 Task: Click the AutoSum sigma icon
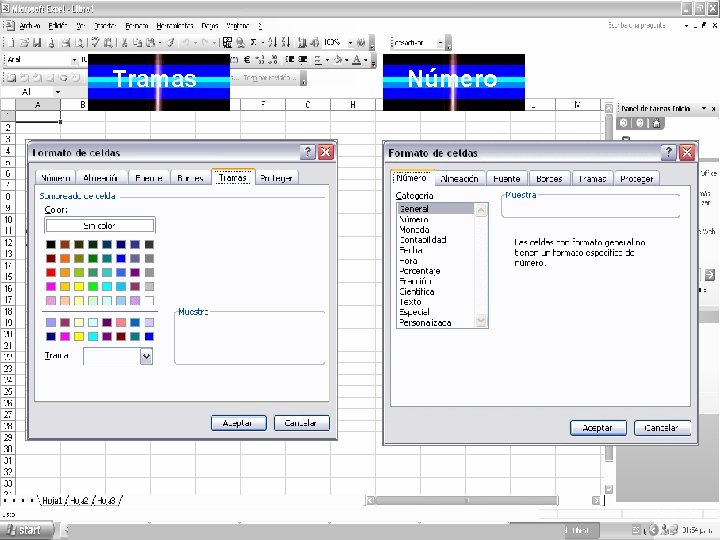pyautogui.click(x=253, y=43)
